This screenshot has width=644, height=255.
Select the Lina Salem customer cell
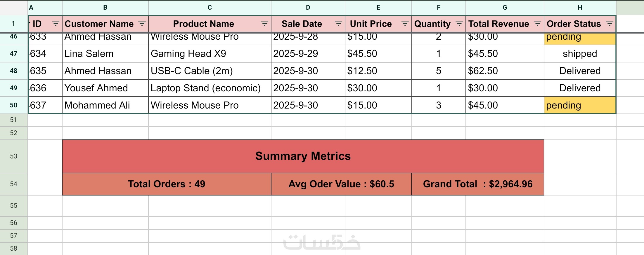click(x=105, y=54)
